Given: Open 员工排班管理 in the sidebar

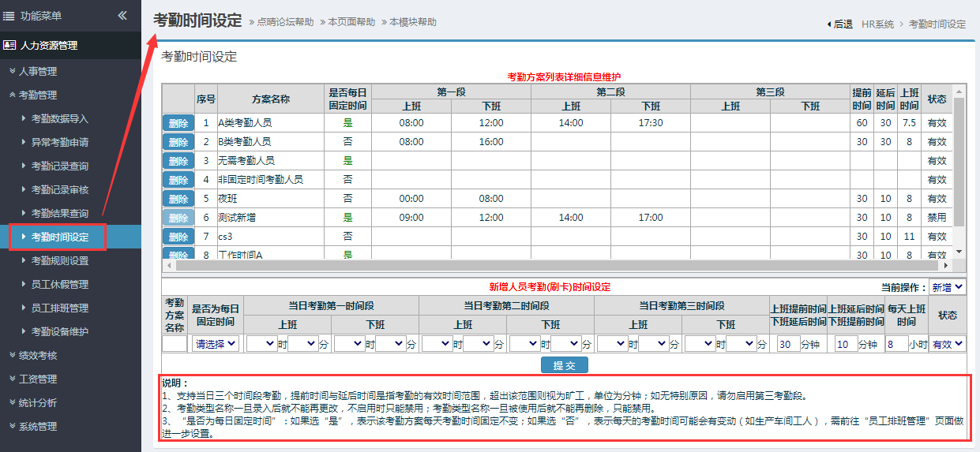Looking at the screenshot, I should 59,308.
